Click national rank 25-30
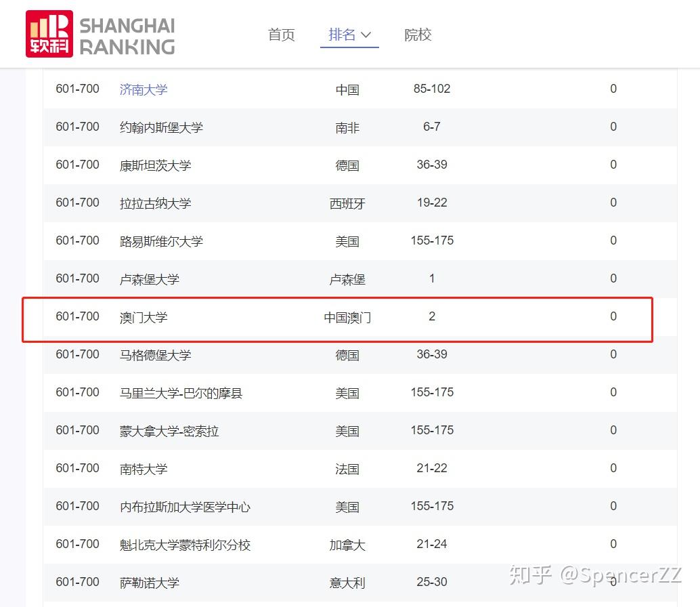The width and height of the screenshot is (700, 607). tap(432, 582)
